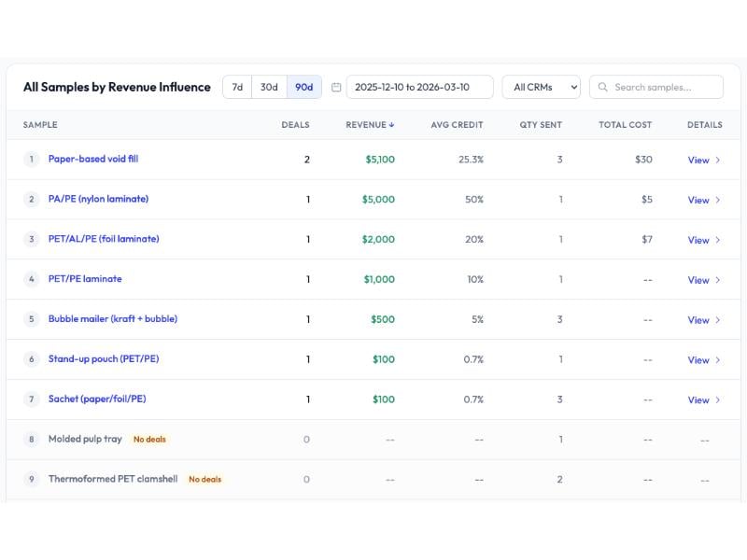This screenshot has width=747, height=560.
Task: Sort the table by DEALS column
Action: click(296, 124)
